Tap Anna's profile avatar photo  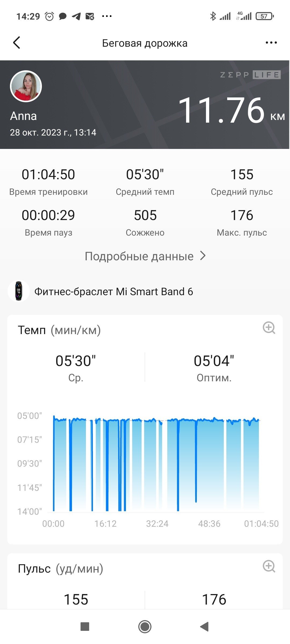[x=26, y=86]
